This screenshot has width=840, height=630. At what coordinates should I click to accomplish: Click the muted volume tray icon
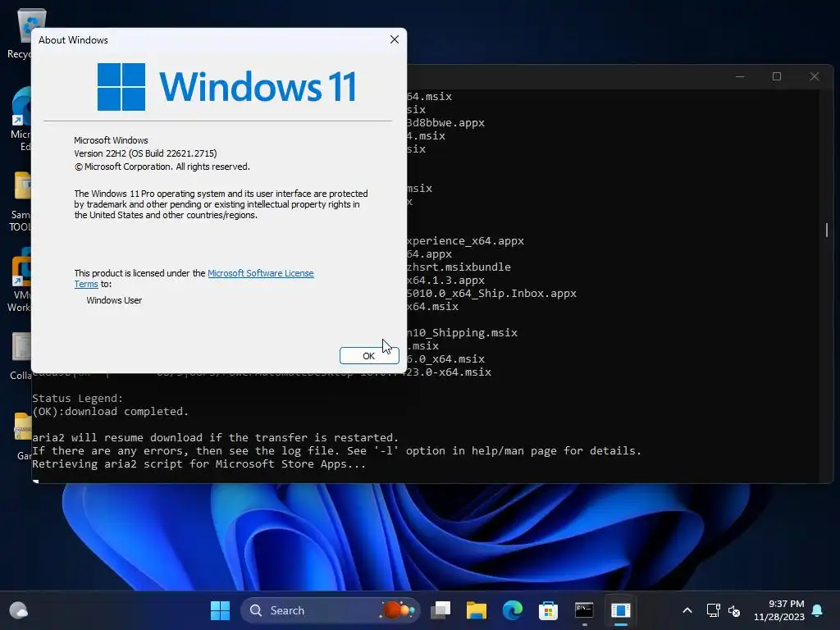click(734, 610)
